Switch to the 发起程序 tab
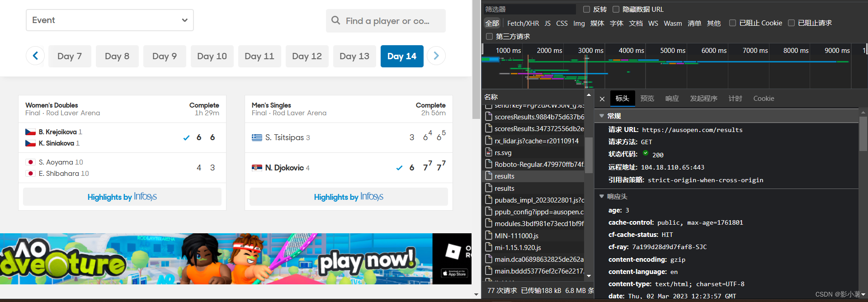Viewport: 868px width, 302px height. 704,99
